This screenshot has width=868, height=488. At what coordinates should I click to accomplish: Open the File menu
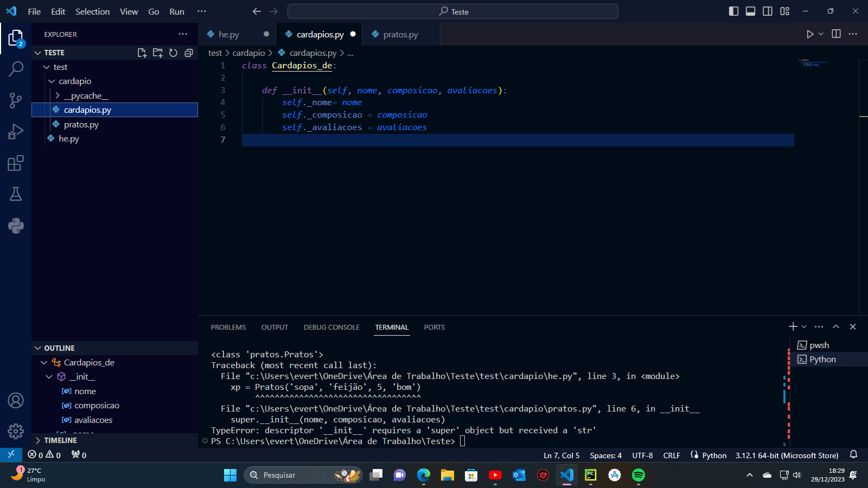pyautogui.click(x=34, y=11)
